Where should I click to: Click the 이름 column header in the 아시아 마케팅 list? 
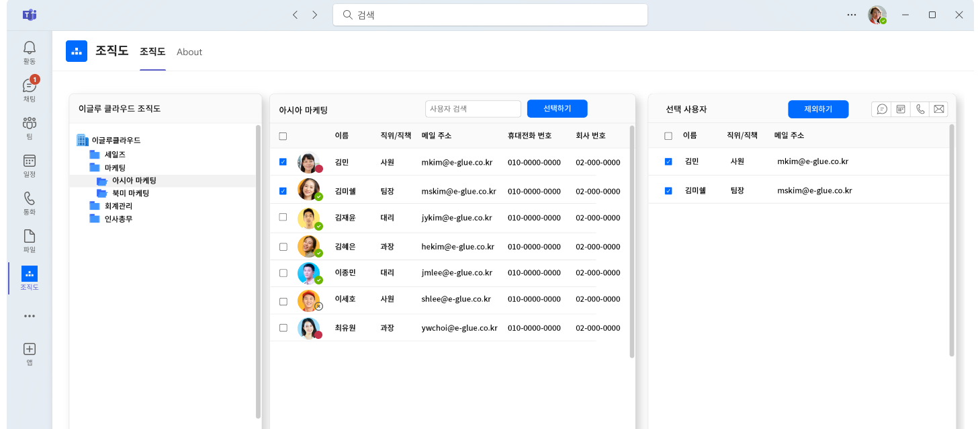(x=342, y=136)
